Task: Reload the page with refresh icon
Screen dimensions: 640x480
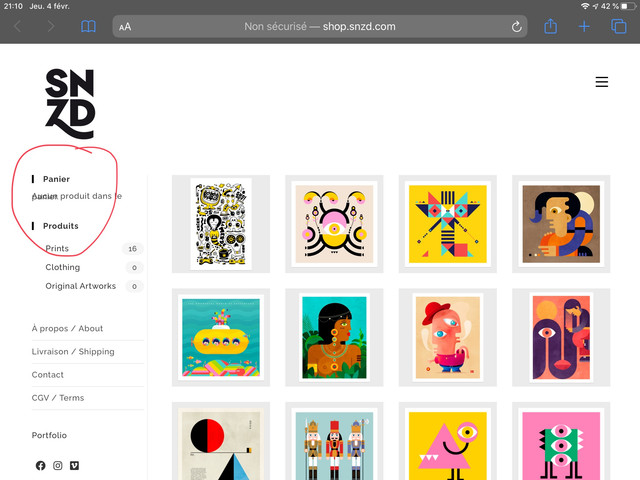Action: pos(516,27)
